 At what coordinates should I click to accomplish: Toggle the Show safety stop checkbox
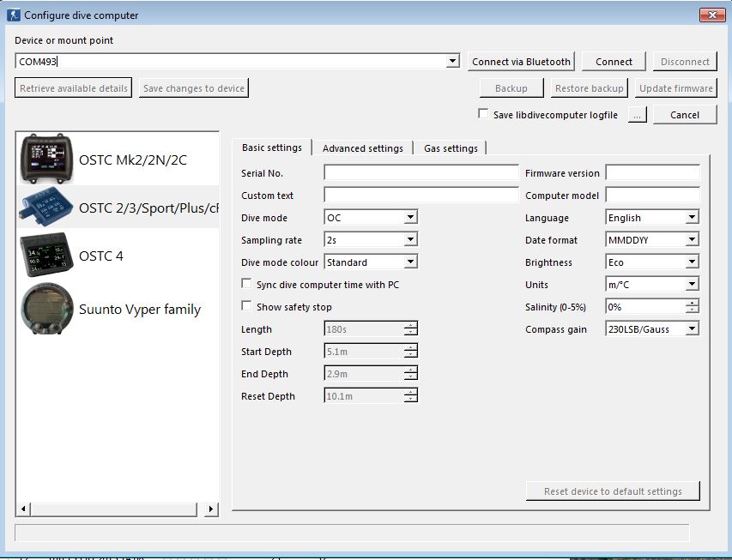point(247,307)
